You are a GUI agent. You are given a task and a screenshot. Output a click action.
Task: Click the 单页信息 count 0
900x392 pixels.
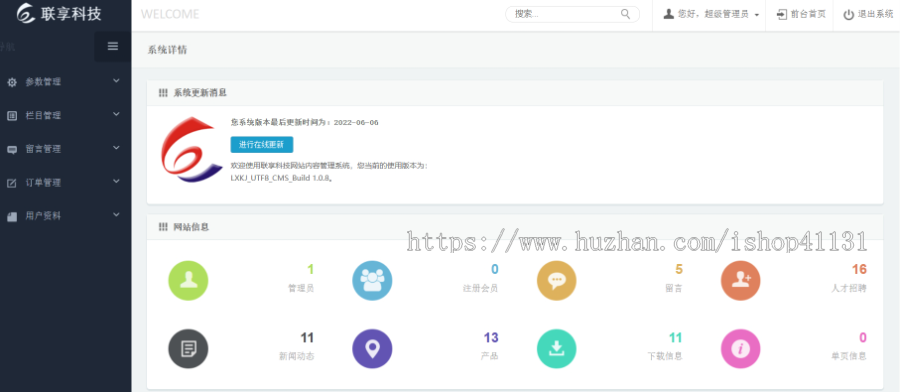pyautogui.click(x=863, y=337)
